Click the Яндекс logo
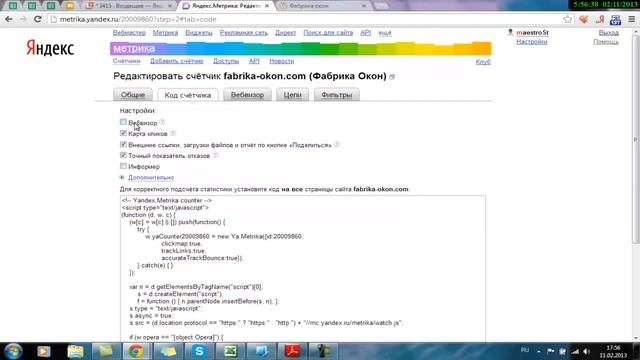The height and width of the screenshot is (360, 640). pyautogui.click(x=50, y=48)
